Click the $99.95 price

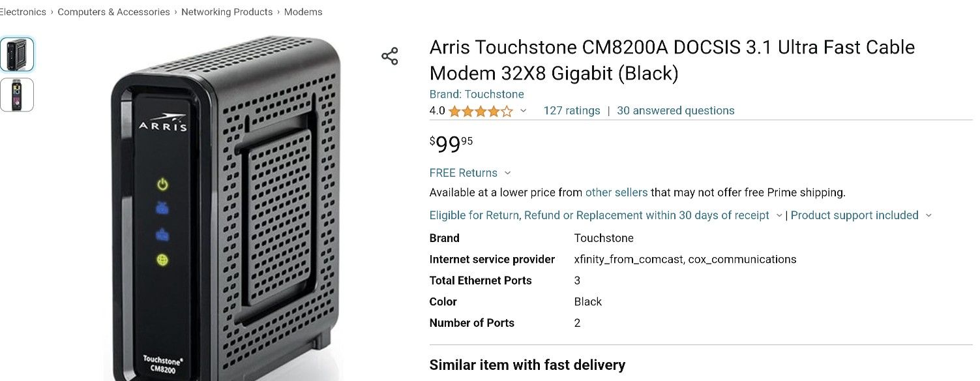[x=451, y=144]
